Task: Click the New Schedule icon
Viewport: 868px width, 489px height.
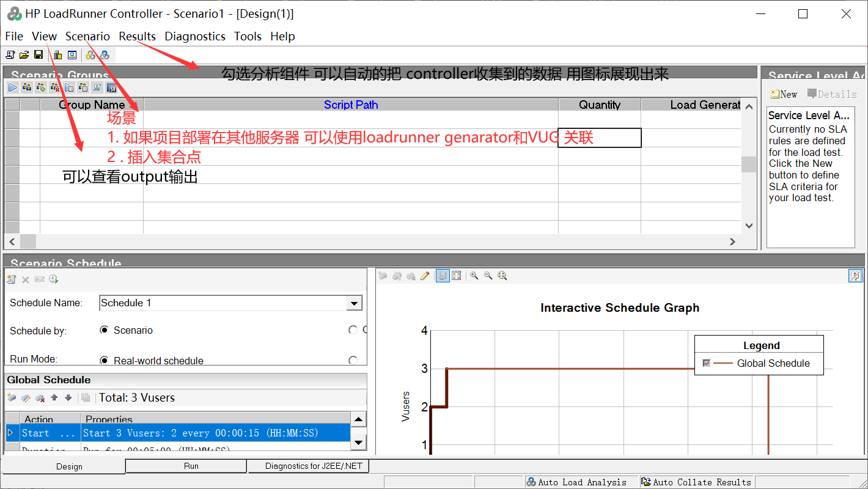Action: (x=11, y=279)
